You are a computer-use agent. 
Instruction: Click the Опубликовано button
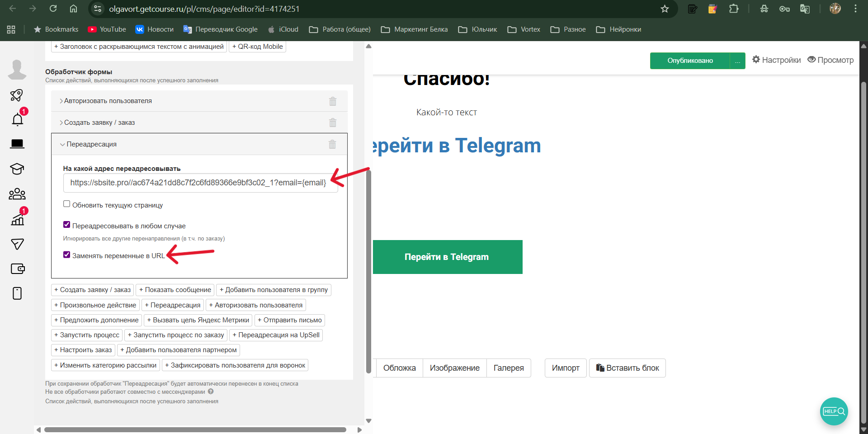(x=690, y=61)
